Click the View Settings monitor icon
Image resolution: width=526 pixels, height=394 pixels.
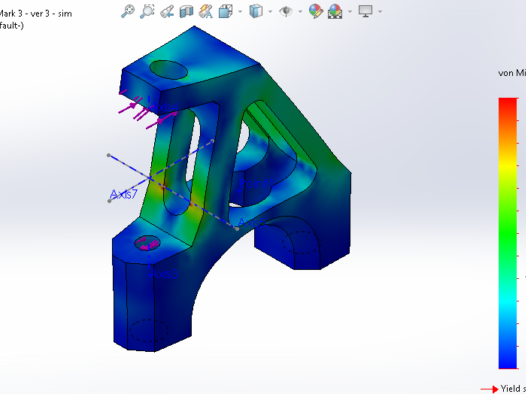point(365,11)
